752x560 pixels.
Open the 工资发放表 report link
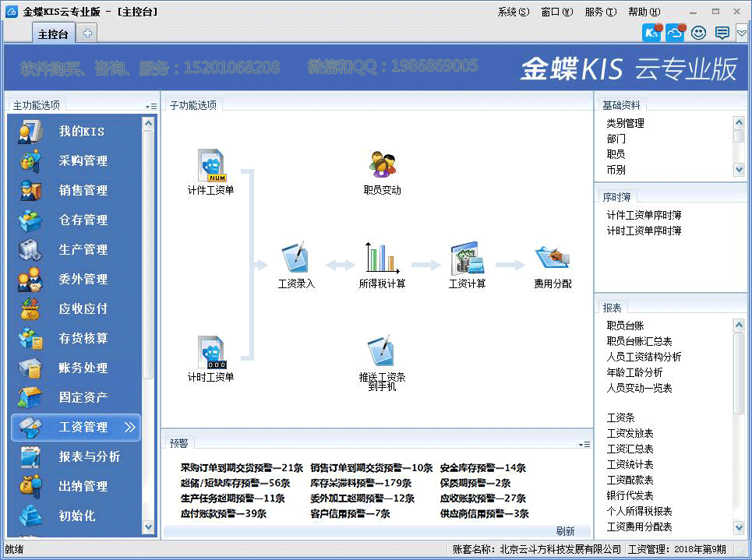pos(630,433)
